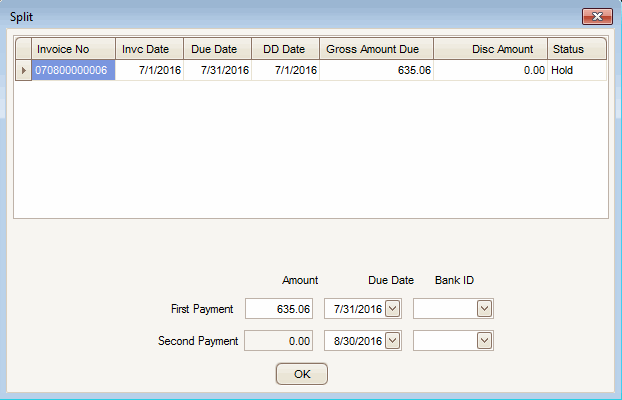Select the row indicator arrow for invoice
The image size is (622, 400).
[23, 71]
